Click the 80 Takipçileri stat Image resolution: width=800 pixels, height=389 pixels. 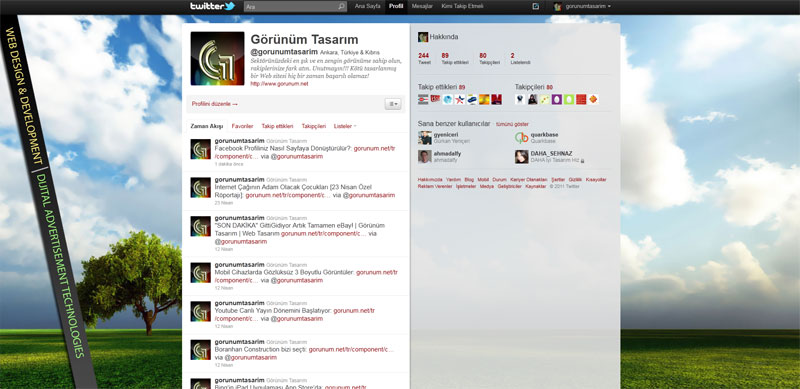(x=490, y=58)
